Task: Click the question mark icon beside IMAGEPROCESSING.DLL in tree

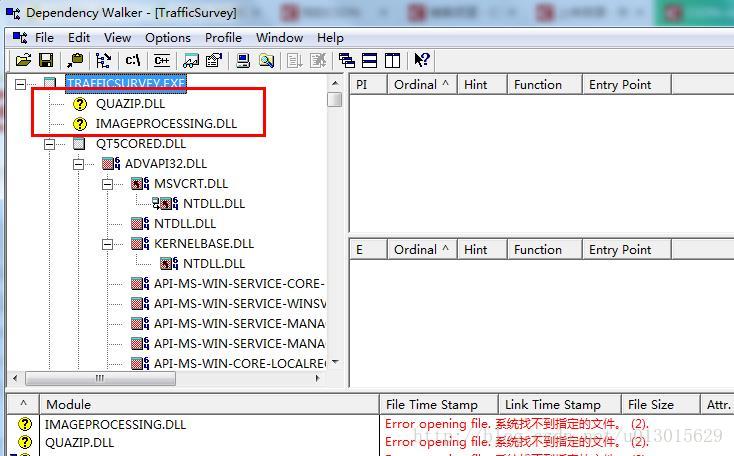Action: [80, 124]
